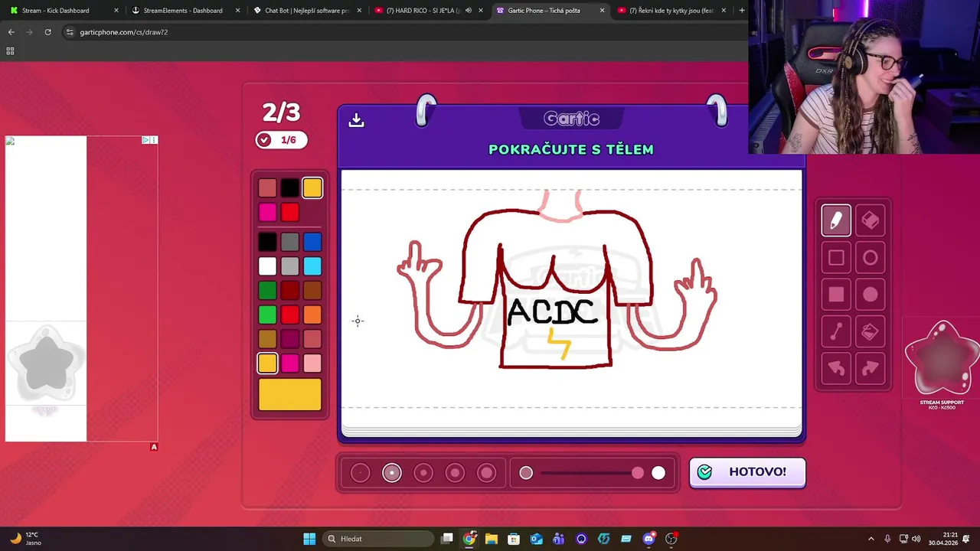
Task: Pick bright green from the main palette
Action: (x=267, y=315)
